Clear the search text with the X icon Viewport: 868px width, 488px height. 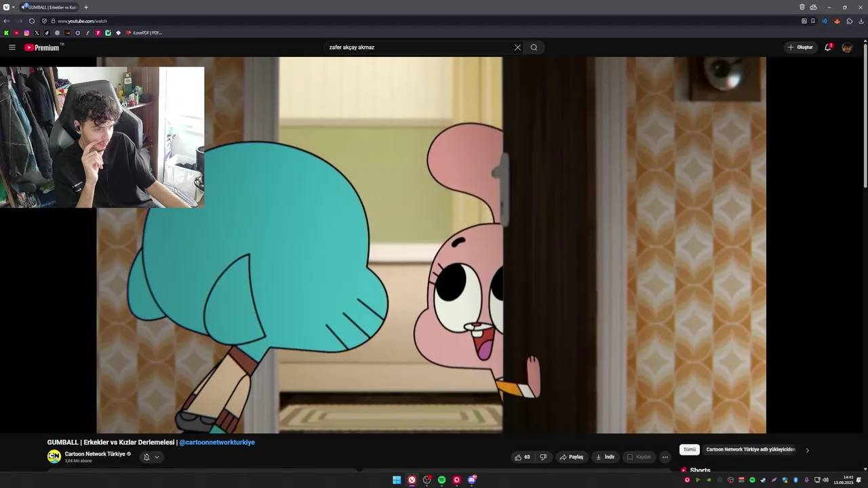(517, 47)
